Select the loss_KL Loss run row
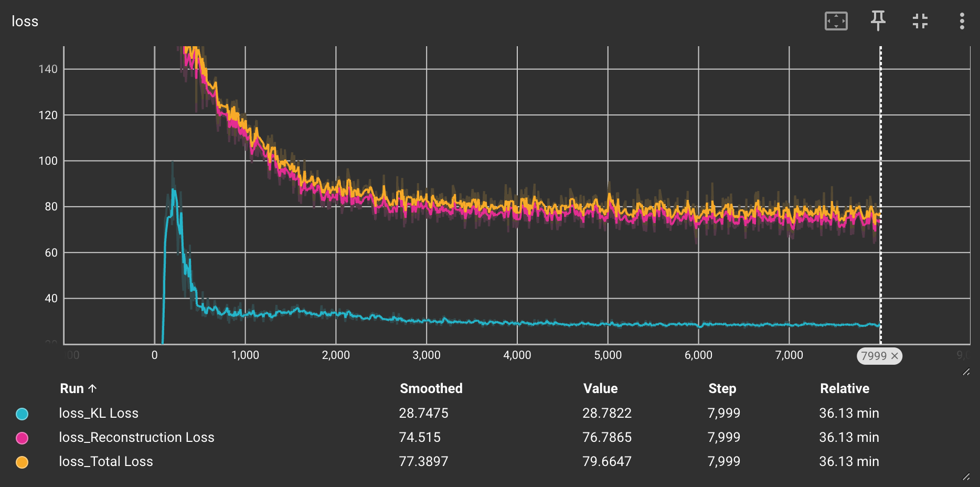 (x=99, y=414)
